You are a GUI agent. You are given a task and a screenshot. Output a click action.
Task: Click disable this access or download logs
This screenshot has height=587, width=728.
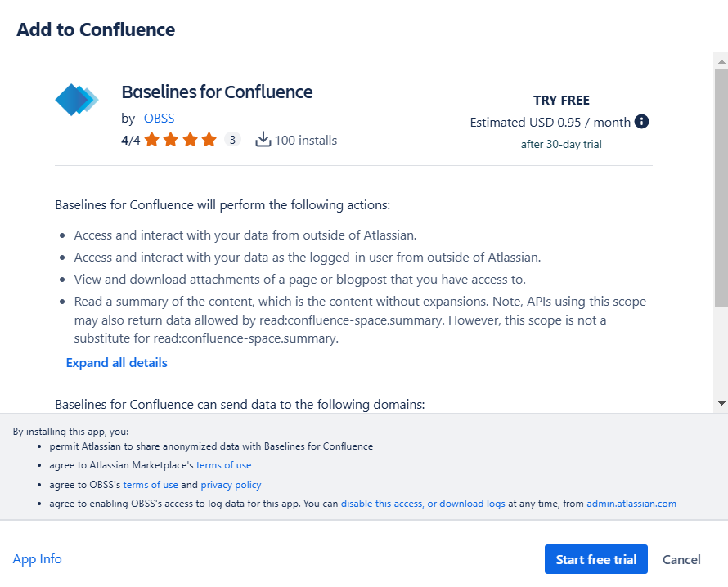[x=423, y=504]
